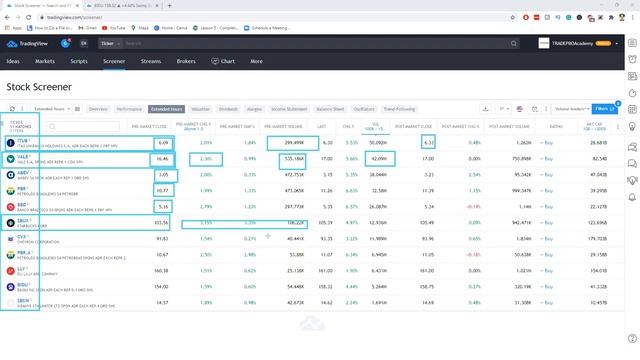The image size is (640, 360).
Task: Go to the Markets nav item
Action: (x=45, y=61)
